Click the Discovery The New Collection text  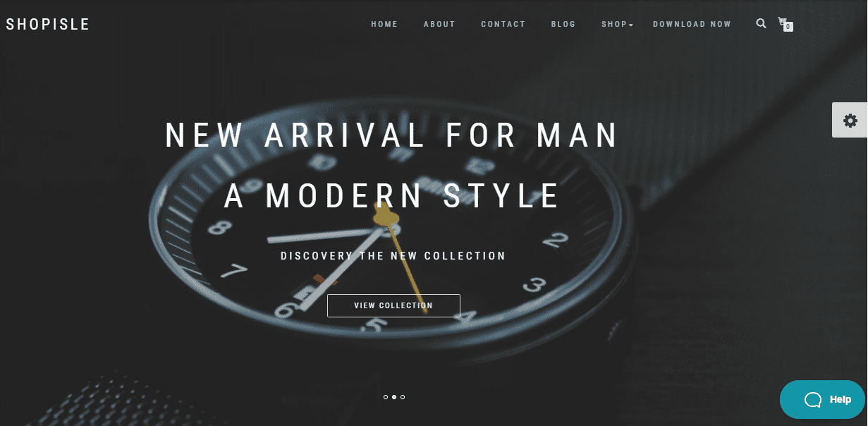click(393, 256)
